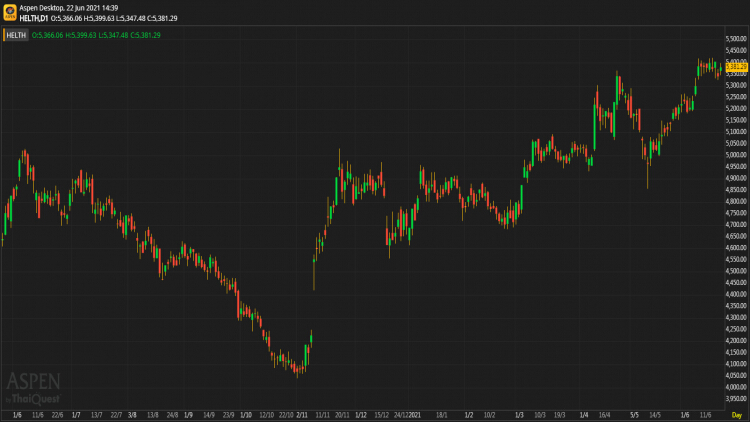Click the 4,800.00 price axis label
Image resolution: width=750 pixels, height=422 pixels.
(x=736, y=201)
